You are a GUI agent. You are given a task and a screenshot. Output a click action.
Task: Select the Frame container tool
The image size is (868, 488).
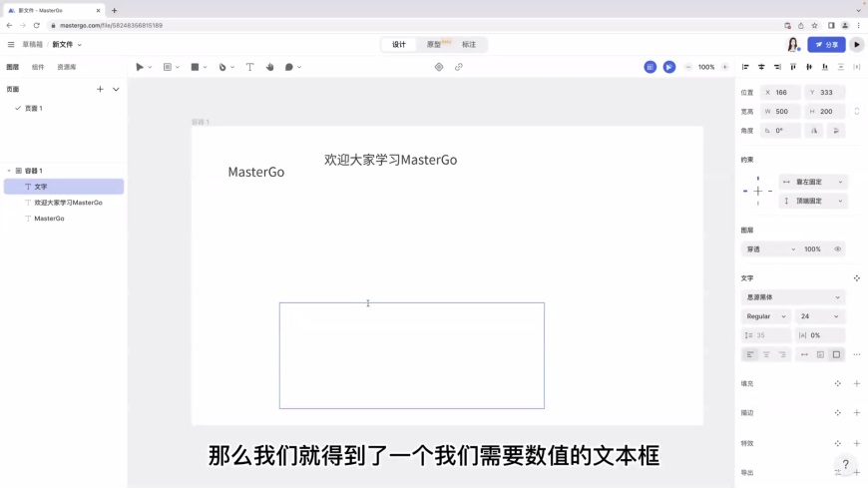coord(168,67)
